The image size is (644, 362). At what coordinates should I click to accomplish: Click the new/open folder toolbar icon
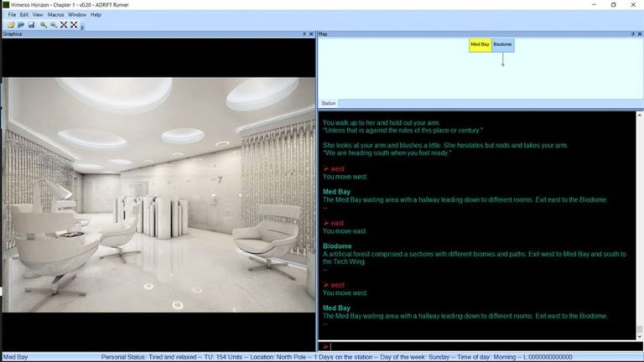click(11, 25)
